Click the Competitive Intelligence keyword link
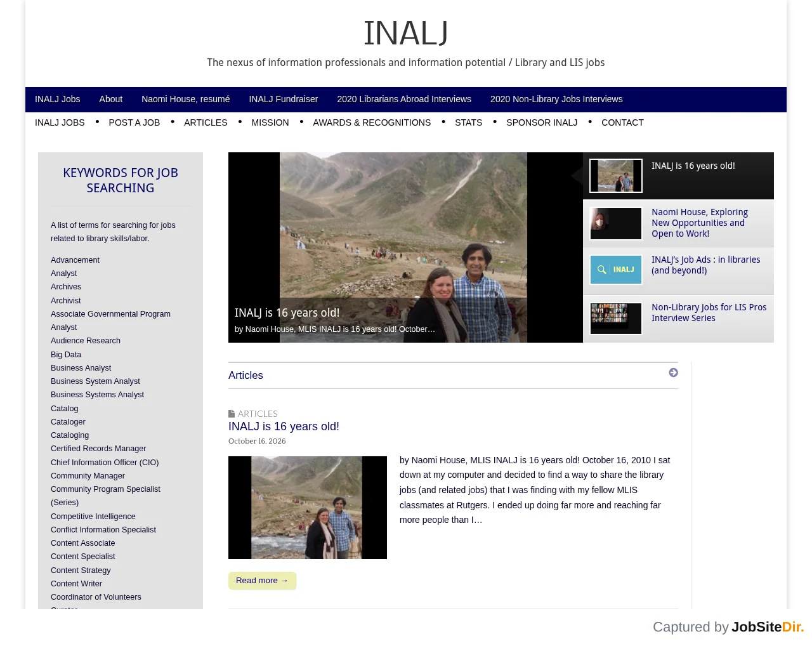Screen dimensions: 812x646 [x=93, y=517]
